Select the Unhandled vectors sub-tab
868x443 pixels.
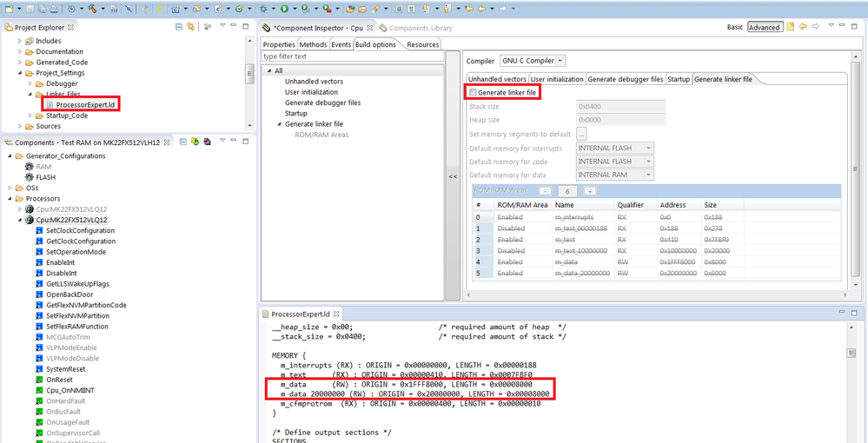pos(497,79)
